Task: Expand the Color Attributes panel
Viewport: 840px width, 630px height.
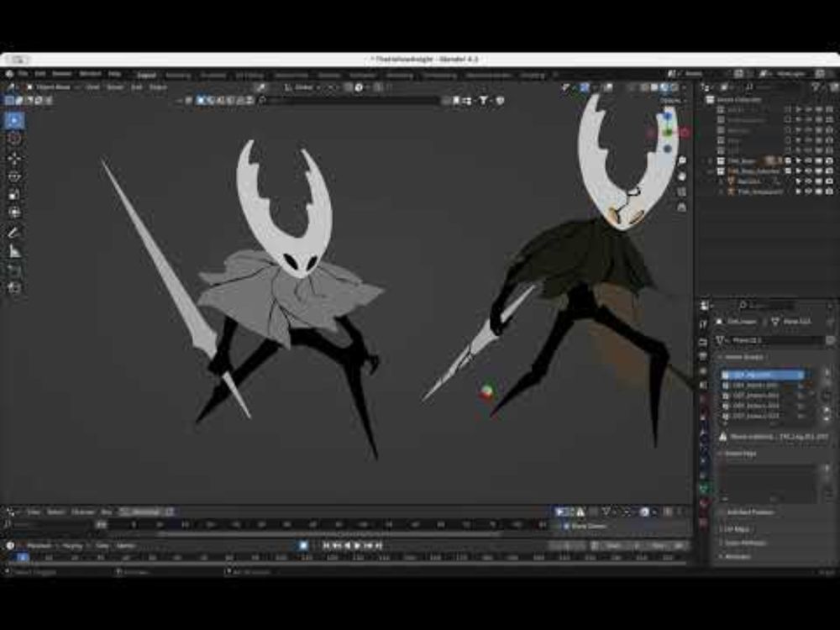Action: click(721, 543)
